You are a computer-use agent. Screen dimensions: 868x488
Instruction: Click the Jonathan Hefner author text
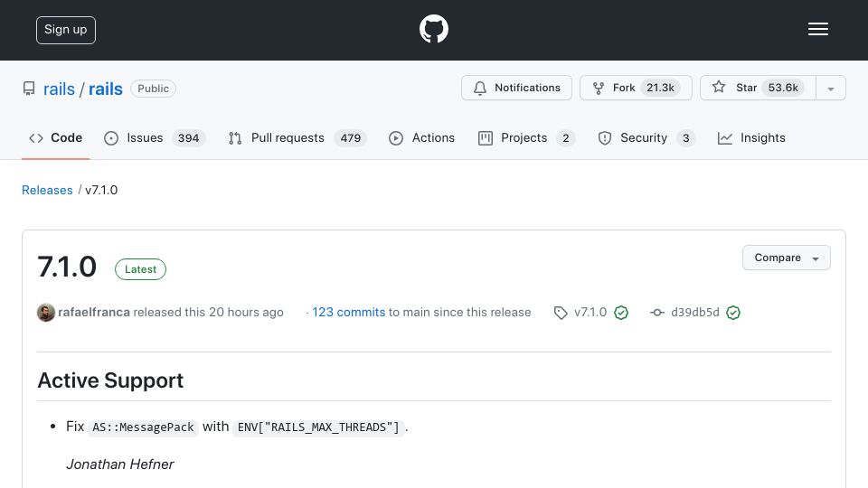(120, 465)
